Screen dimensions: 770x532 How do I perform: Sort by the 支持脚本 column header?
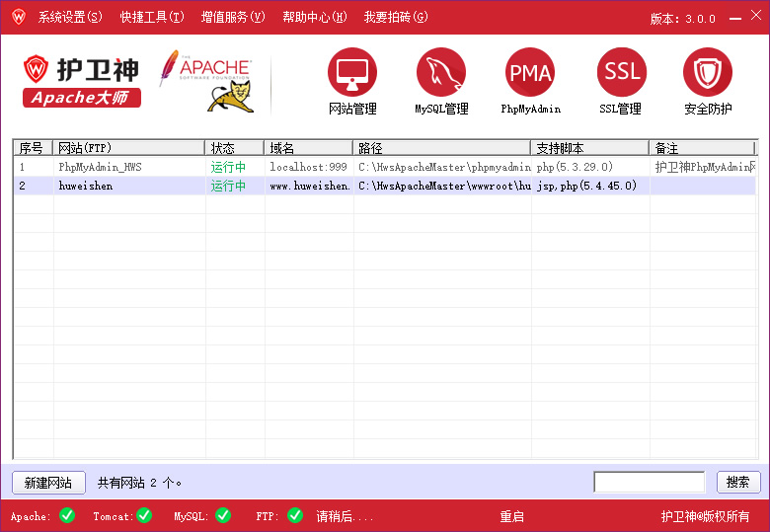589,148
